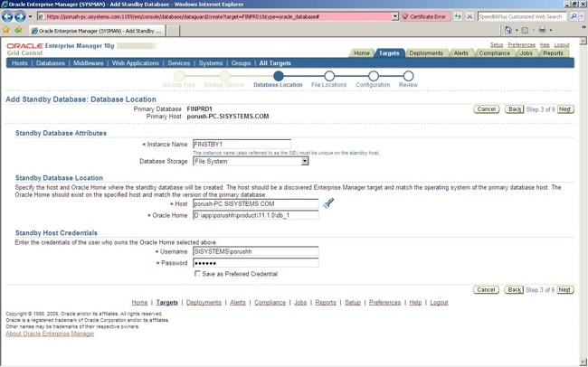
Task: Open the Deployments tab
Action: [426, 53]
